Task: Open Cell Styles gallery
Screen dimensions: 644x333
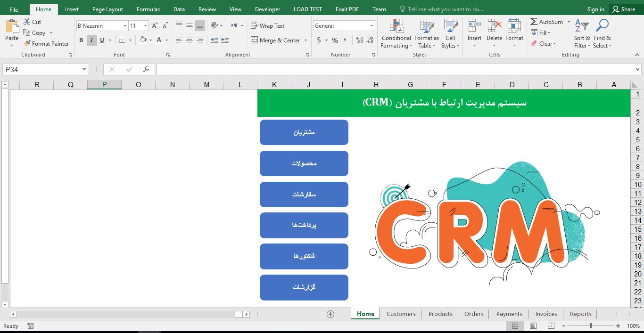Action: coord(450,34)
